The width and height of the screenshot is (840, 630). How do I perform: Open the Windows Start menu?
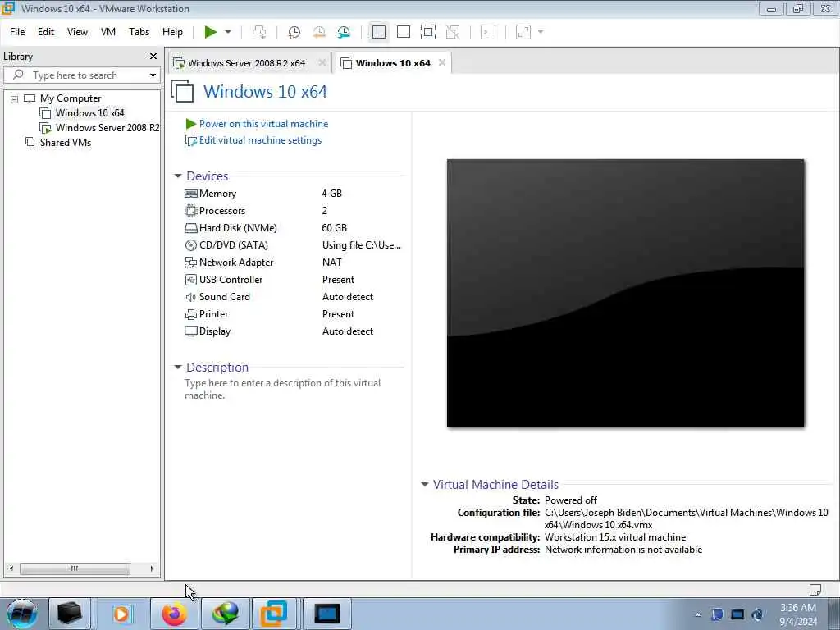coord(22,614)
